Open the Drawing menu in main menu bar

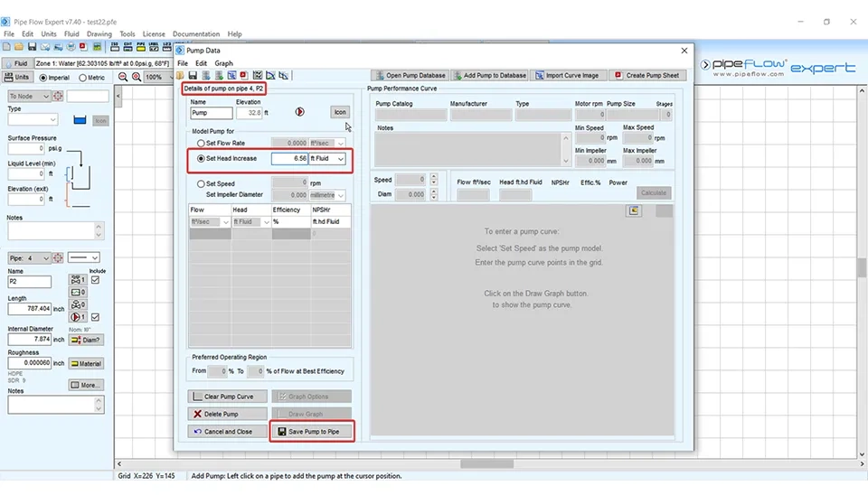(99, 34)
